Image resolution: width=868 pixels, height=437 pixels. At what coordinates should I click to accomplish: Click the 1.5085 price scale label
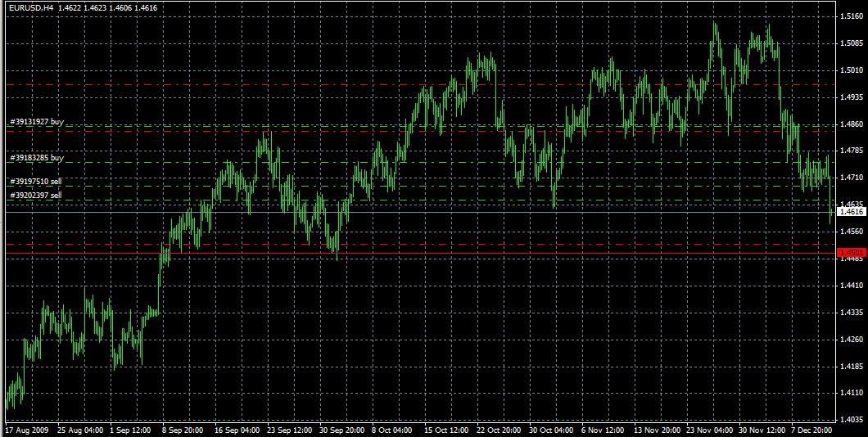tap(850, 43)
